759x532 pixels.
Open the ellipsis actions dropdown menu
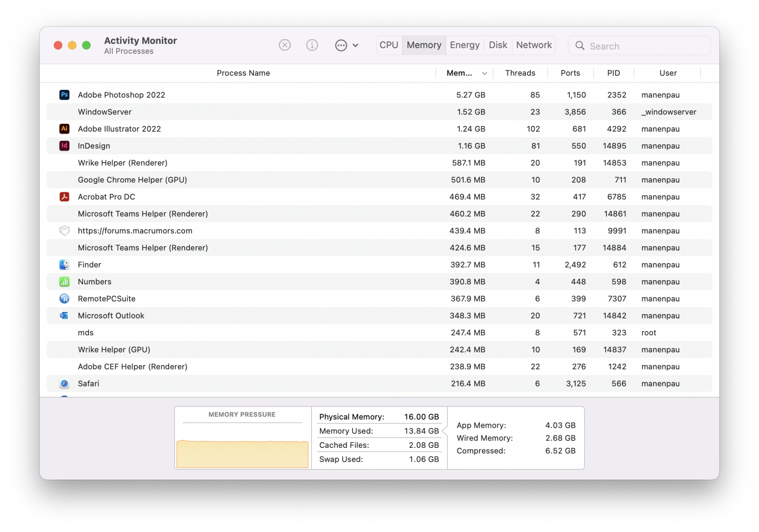pos(346,46)
